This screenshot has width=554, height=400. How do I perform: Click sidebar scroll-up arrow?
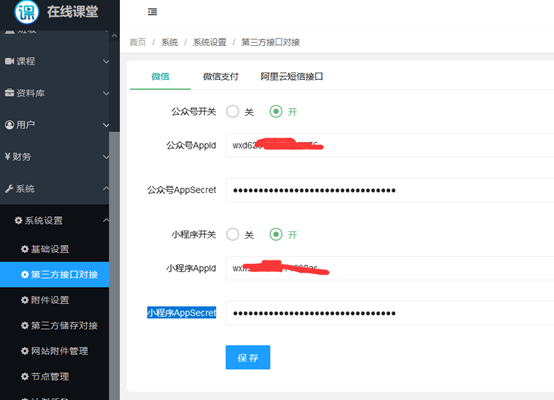click(114, 36)
